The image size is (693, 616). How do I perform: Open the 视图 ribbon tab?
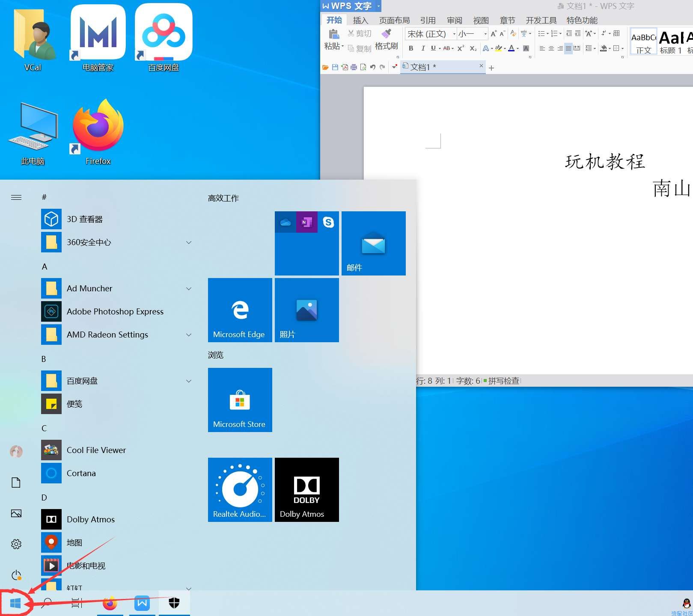(481, 20)
